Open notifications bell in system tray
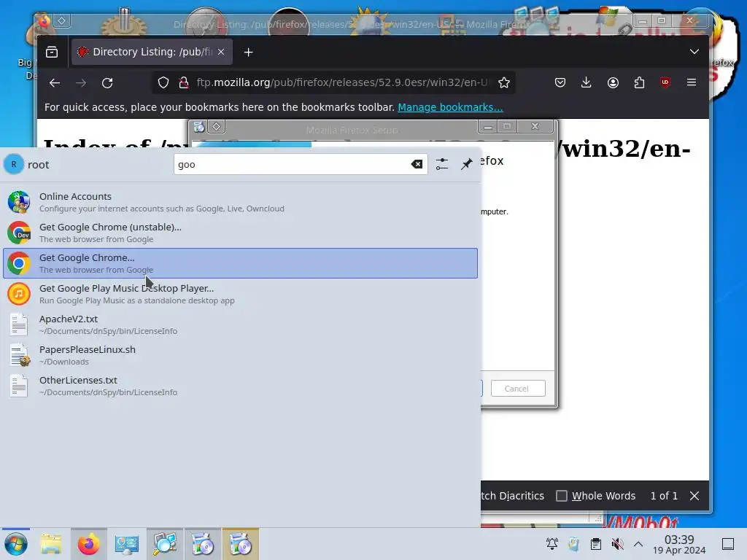The width and height of the screenshot is (747, 560). point(552,544)
